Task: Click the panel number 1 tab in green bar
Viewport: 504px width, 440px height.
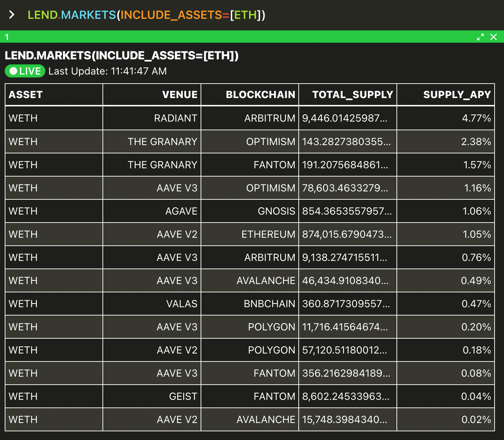Action: (7, 37)
